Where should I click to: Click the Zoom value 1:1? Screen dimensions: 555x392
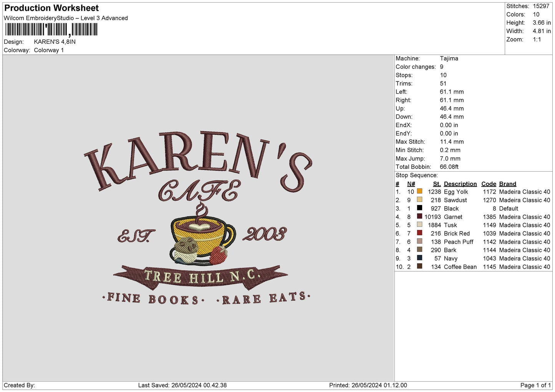[x=537, y=40]
